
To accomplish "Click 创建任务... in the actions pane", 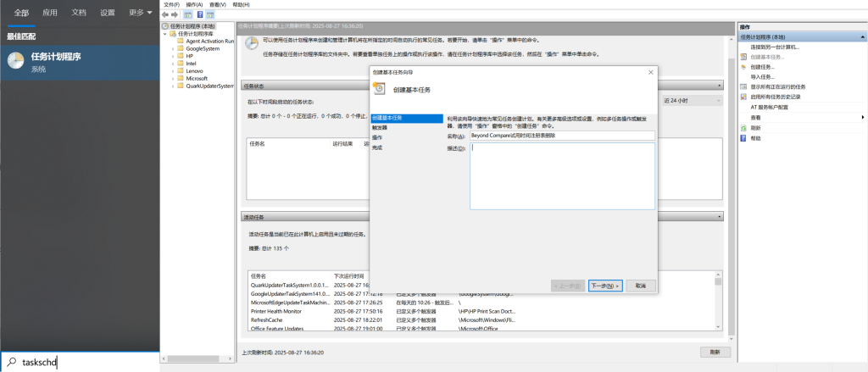I will [762, 67].
